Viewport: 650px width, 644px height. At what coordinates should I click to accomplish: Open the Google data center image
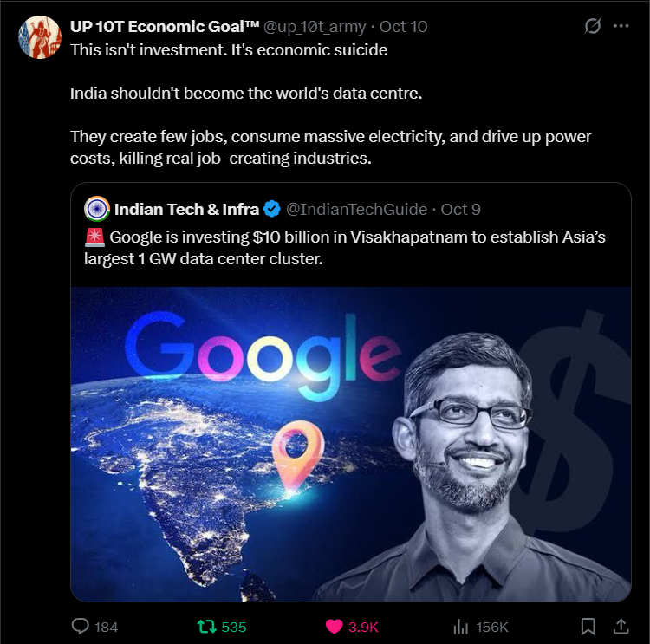tap(351, 444)
